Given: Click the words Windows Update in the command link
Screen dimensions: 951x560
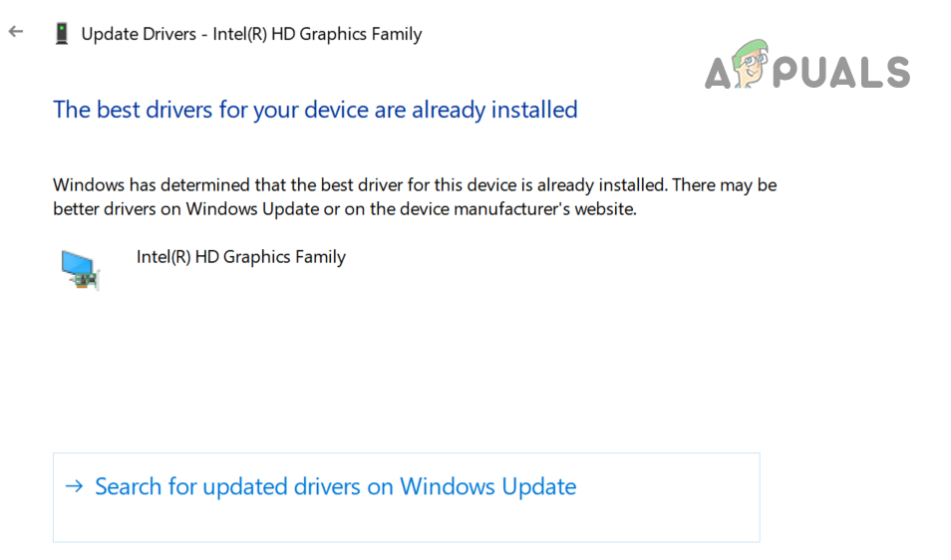Looking at the screenshot, I should pyautogui.click(x=488, y=486).
